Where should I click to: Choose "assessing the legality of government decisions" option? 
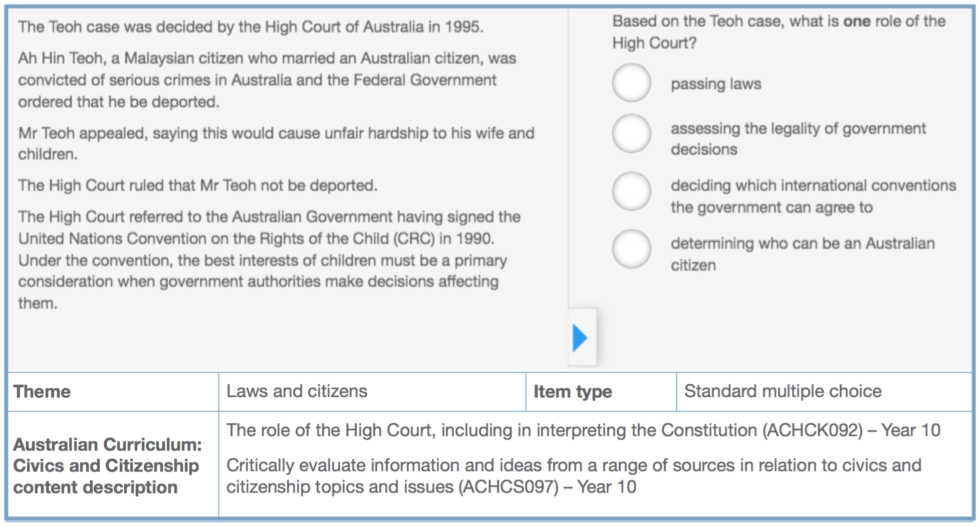pyautogui.click(x=631, y=134)
